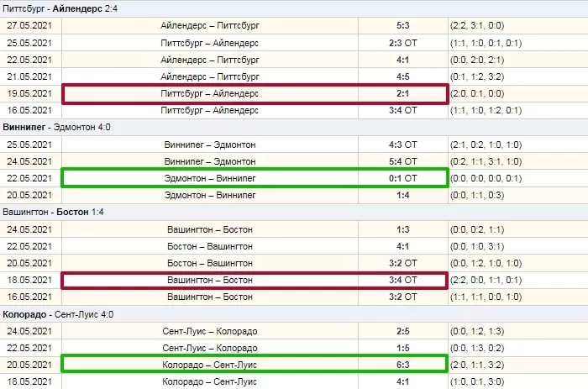Click period scores (2:0, 0:1, 0:0)
Viewport: 588px width, 389px height.
pyautogui.click(x=477, y=93)
